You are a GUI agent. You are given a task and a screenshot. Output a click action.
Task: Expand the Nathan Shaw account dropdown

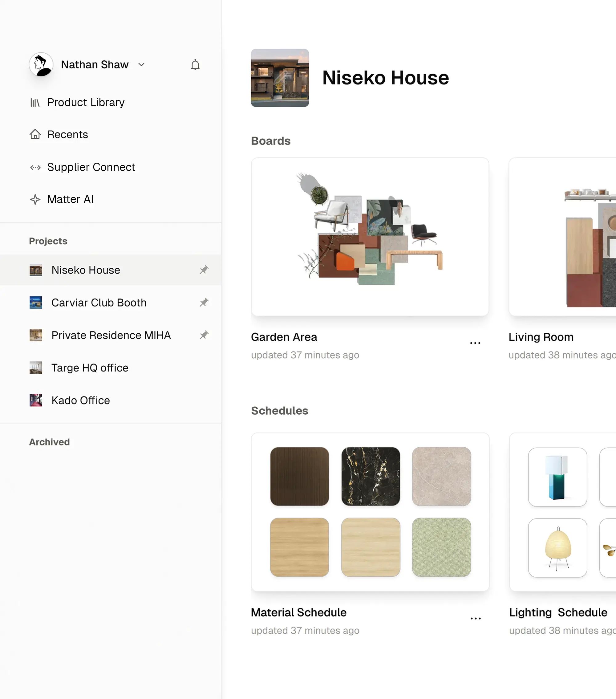coord(141,65)
